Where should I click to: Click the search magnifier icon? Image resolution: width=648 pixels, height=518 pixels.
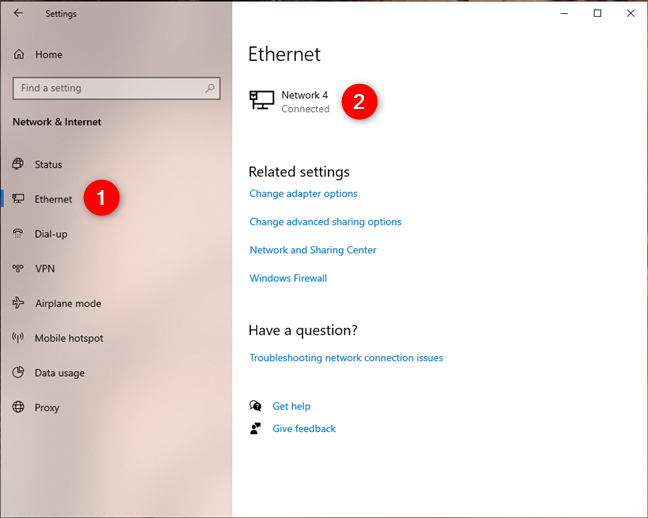click(210, 88)
